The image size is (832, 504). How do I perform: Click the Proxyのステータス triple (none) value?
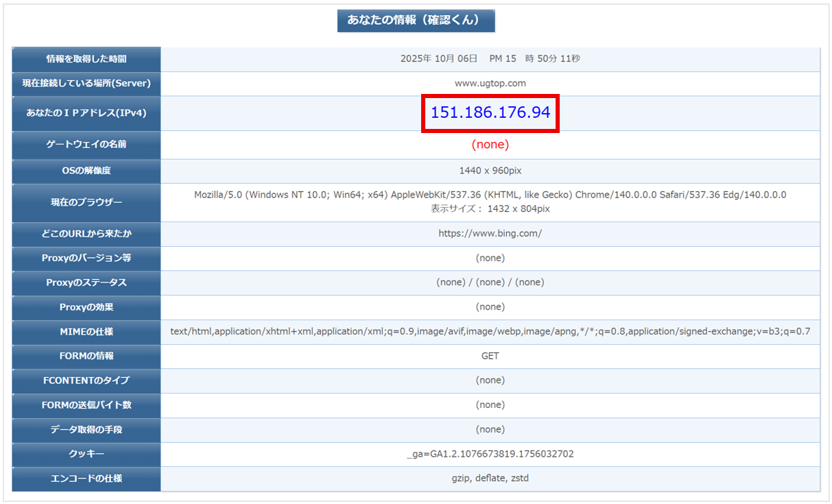(x=490, y=283)
